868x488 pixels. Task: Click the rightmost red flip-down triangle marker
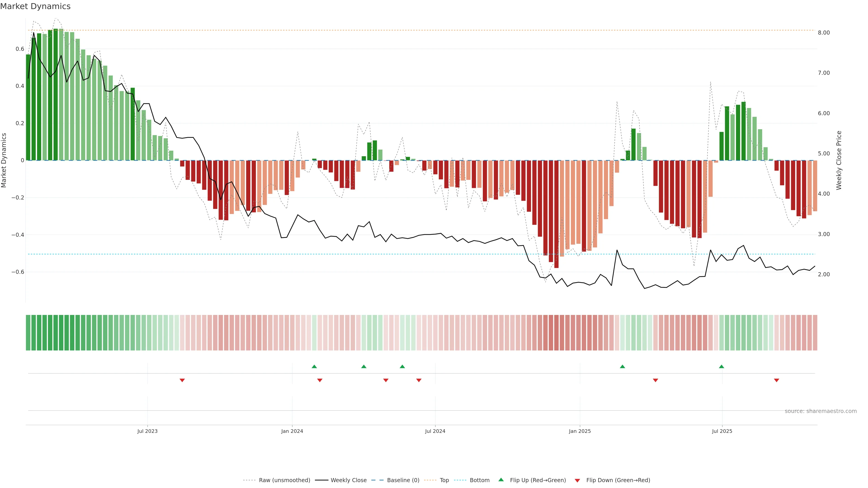click(x=777, y=380)
